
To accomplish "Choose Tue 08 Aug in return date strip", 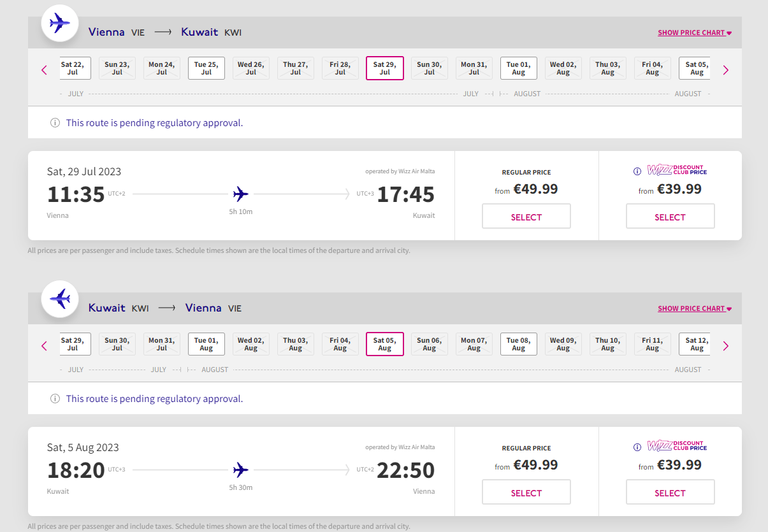I will [519, 344].
